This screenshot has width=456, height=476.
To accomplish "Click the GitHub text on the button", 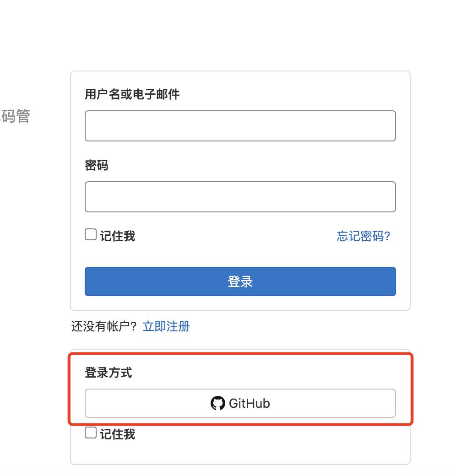I will pyautogui.click(x=249, y=403).
